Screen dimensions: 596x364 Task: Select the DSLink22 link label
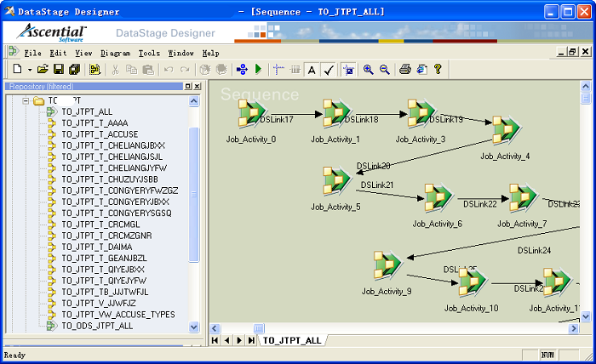[479, 204]
